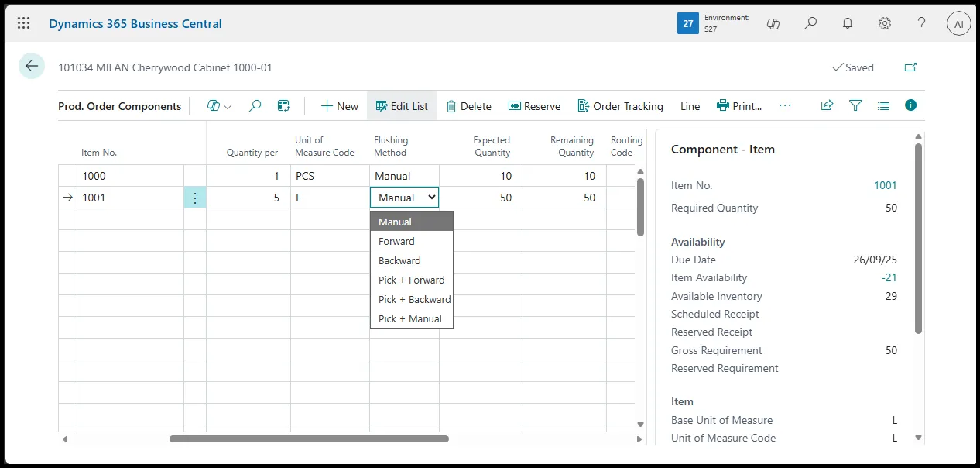Select item number 1001 cell
The height and width of the screenshot is (468, 980).
click(130, 198)
